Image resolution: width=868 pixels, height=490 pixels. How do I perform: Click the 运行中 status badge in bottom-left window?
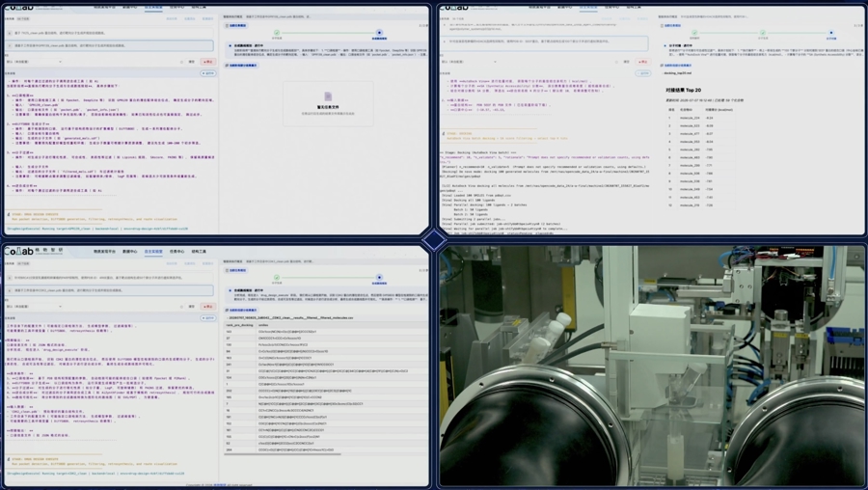coord(208,317)
